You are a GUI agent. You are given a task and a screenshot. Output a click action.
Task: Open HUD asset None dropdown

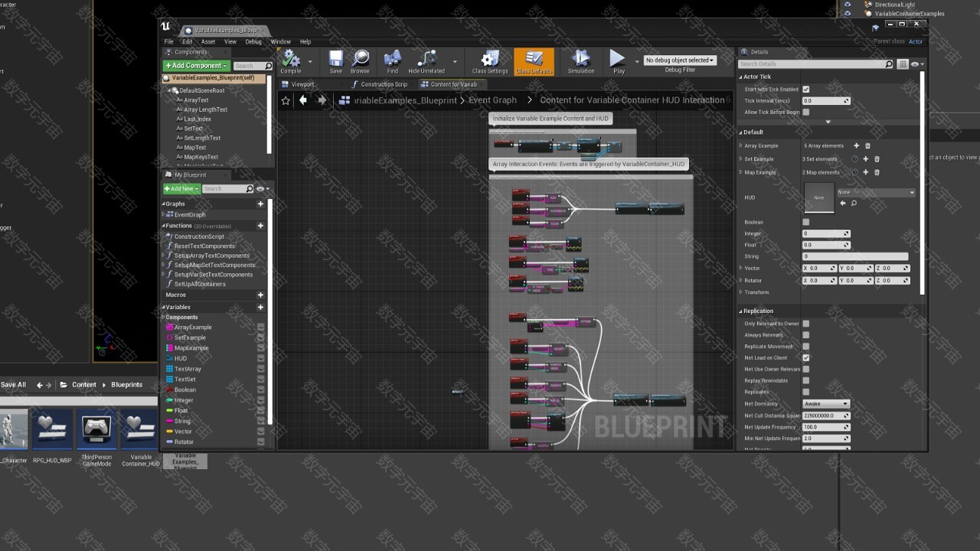coord(876,192)
